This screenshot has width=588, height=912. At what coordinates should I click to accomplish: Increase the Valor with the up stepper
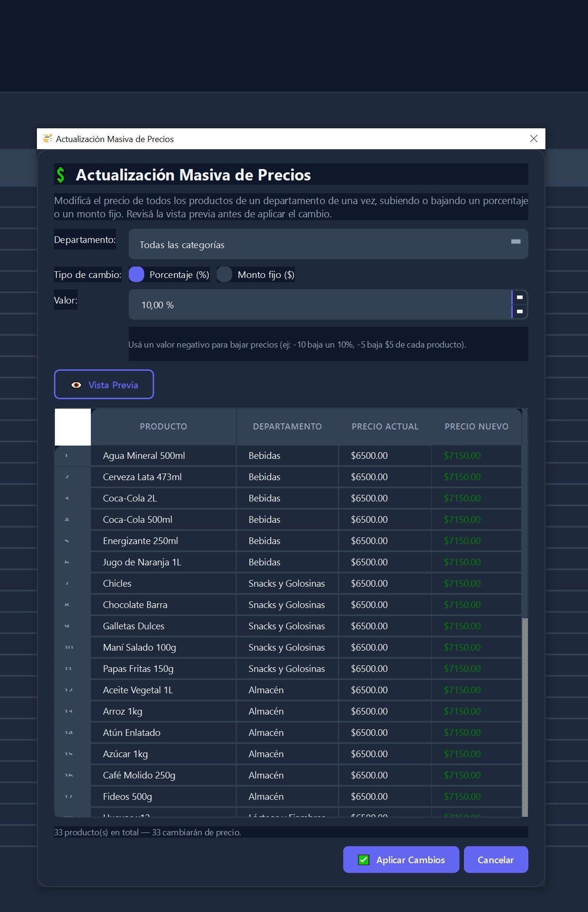(x=519, y=297)
